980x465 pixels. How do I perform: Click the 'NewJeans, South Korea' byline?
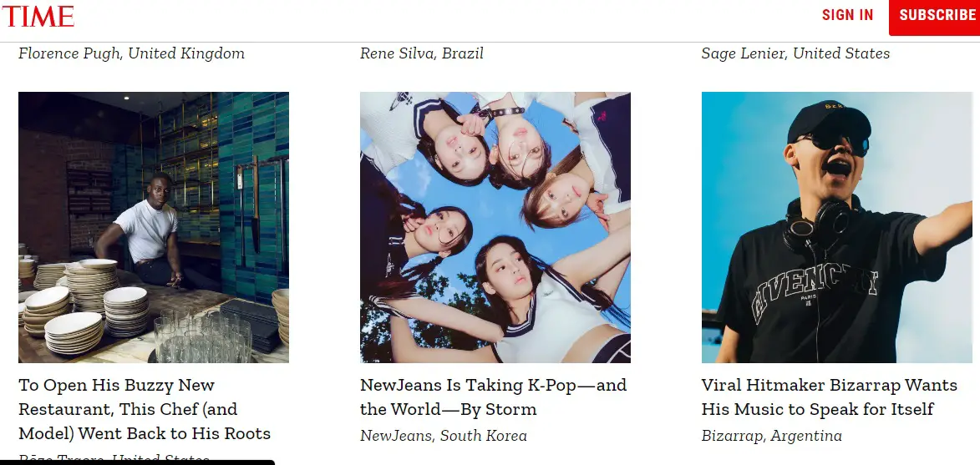tap(444, 436)
